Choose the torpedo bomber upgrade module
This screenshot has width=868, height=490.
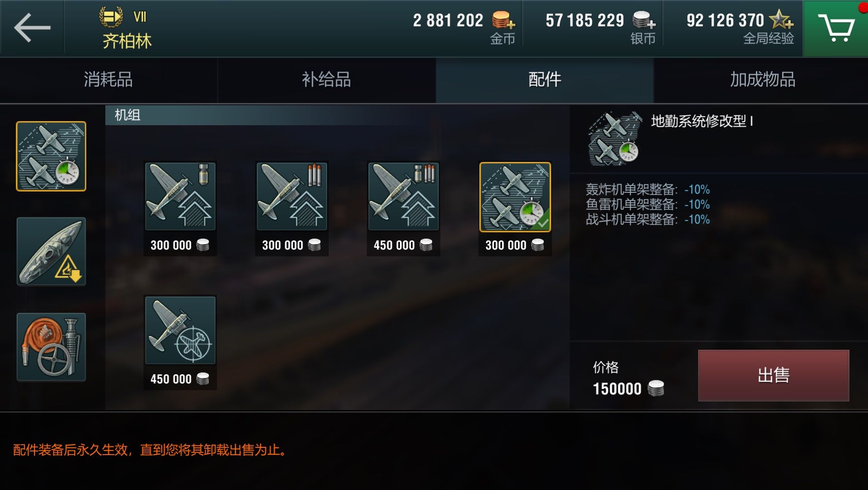[x=292, y=196]
